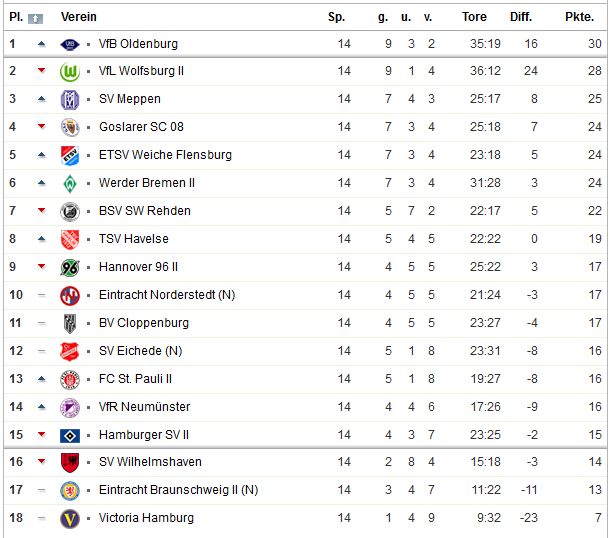Click the SV Wilhelmshaven red shield crest
The width and height of the screenshot is (610, 538).
click(x=70, y=463)
